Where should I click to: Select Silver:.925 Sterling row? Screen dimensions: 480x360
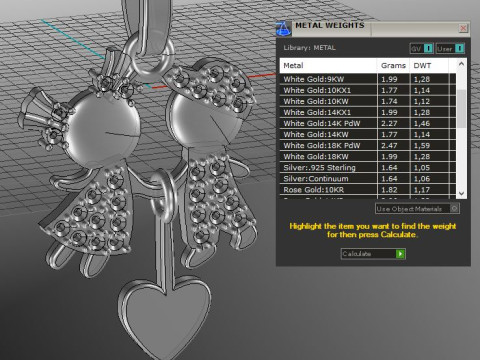click(368, 168)
